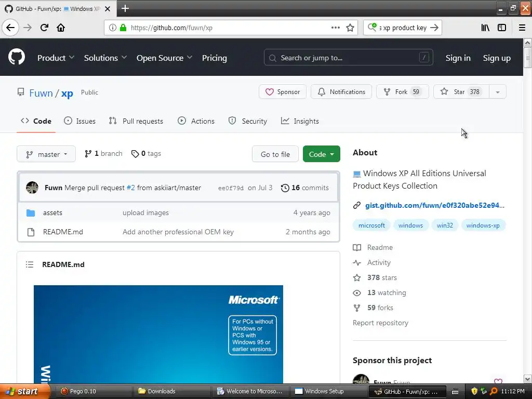532x399 pixels.
Task: Click the magnifier tray icon
Action: tap(494, 391)
